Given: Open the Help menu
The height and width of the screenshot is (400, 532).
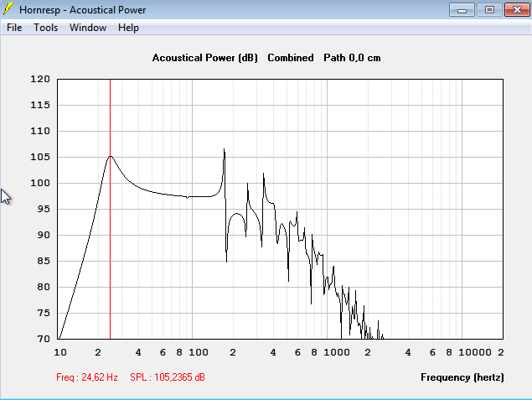Looking at the screenshot, I should click(x=128, y=28).
